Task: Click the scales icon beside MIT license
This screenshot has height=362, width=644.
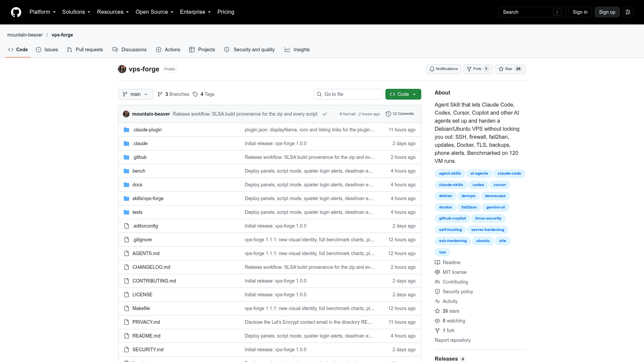Action: pyautogui.click(x=437, y=272)
